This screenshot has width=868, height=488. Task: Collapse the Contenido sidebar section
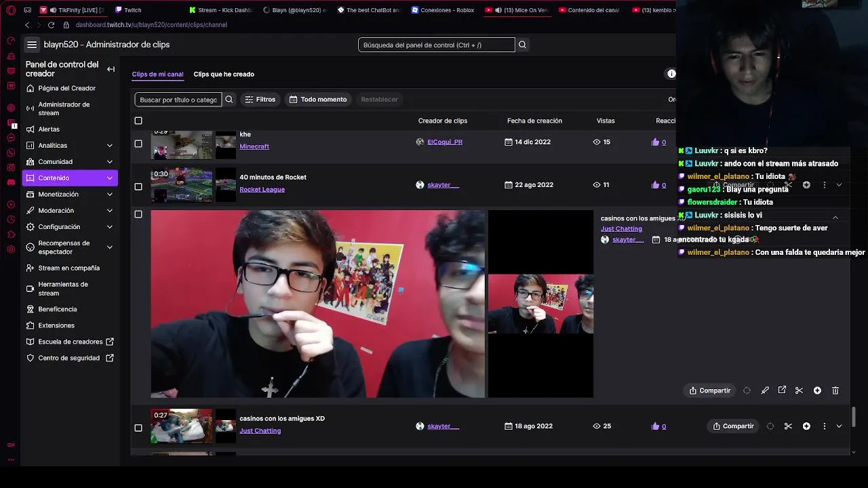[x=110, y=178]
